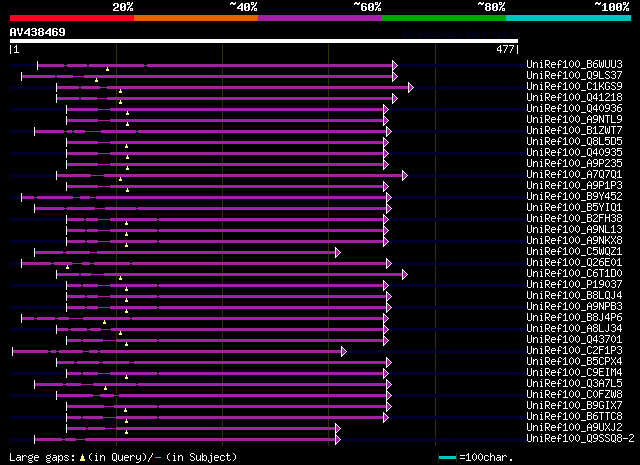Click the end arrowhead of UniRef100_C1KGS9 alignment
640x465 pixels.
pos(411,87)
